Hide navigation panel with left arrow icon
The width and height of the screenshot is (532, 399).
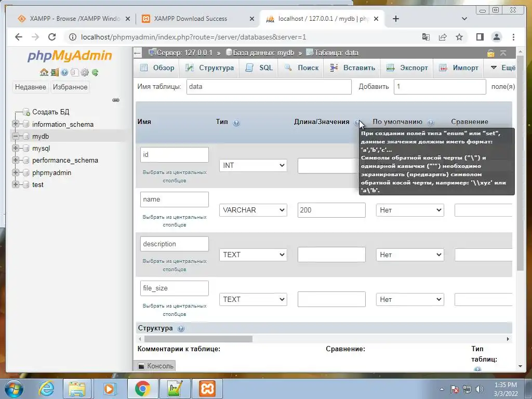tap(137, 53)
